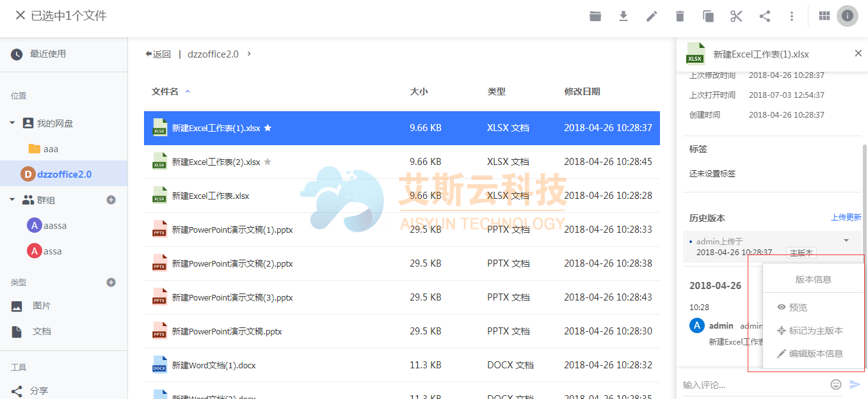868x399 pixels.
Task: Toggle star on 新建Excel工作表(2).xlsx
Action: [268, 162]
